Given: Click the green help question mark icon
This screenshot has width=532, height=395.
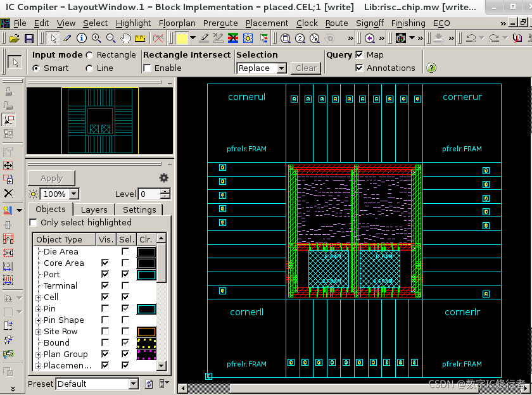Looking at the screenshot, I should tap(431, 68).
